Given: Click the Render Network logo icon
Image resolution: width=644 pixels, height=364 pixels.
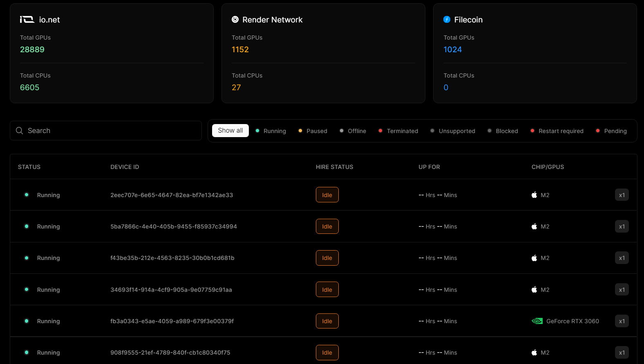Looking at the screenshot, I should point(235,20).
